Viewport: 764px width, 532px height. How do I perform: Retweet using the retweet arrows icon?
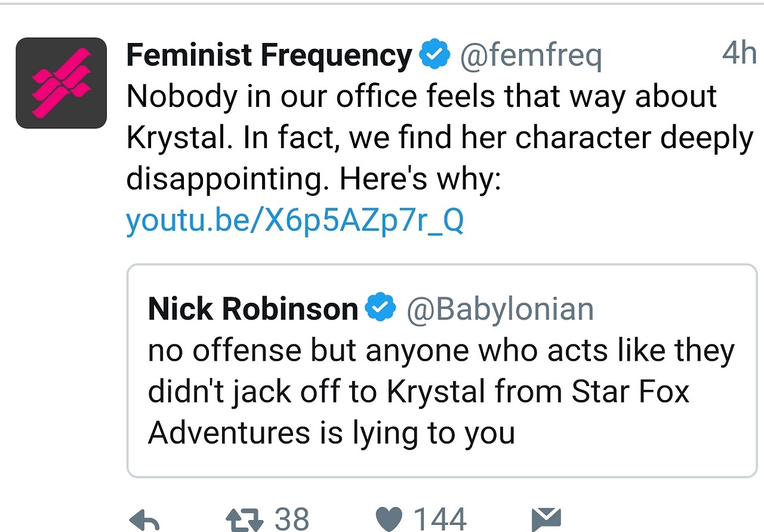coord(245,519)
